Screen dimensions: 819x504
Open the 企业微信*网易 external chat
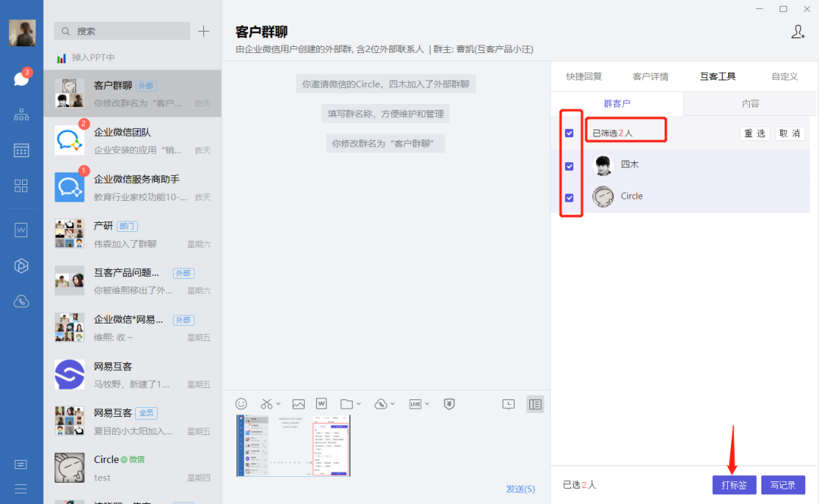(133, 327)
